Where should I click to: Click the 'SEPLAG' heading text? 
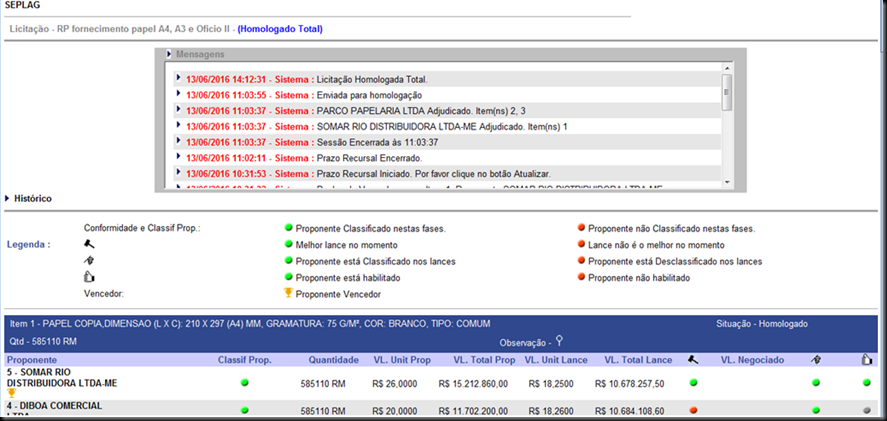[x=21, y=5]
